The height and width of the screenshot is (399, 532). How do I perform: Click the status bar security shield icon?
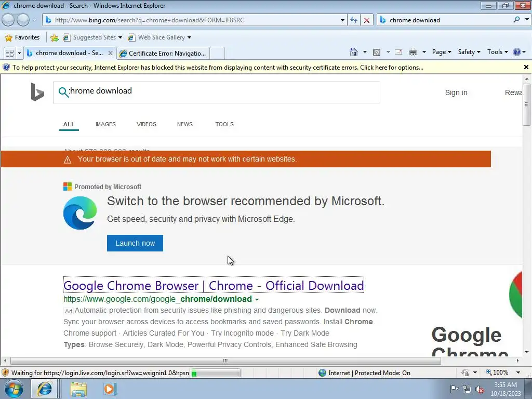5,373
